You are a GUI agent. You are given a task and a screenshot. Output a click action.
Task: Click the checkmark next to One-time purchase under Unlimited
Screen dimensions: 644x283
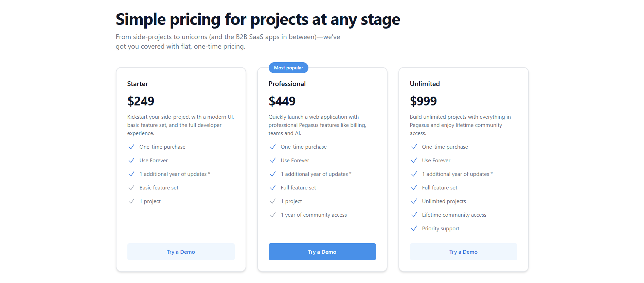point(414,147)
